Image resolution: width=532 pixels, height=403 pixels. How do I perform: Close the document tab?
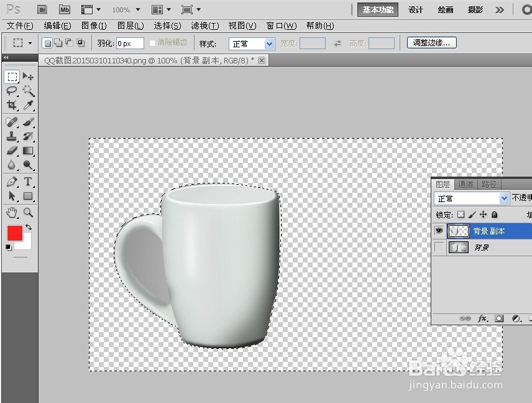coord(262,60)
